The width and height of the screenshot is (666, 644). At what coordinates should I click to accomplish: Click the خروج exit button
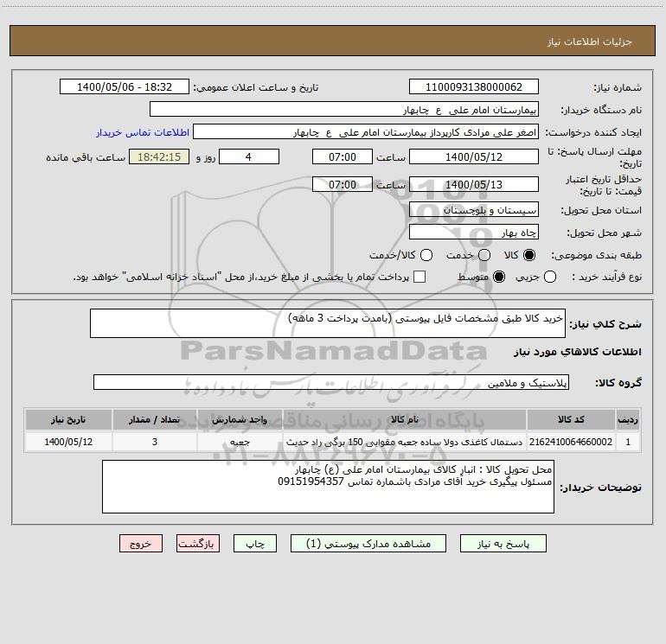click(x=141, y=544)
